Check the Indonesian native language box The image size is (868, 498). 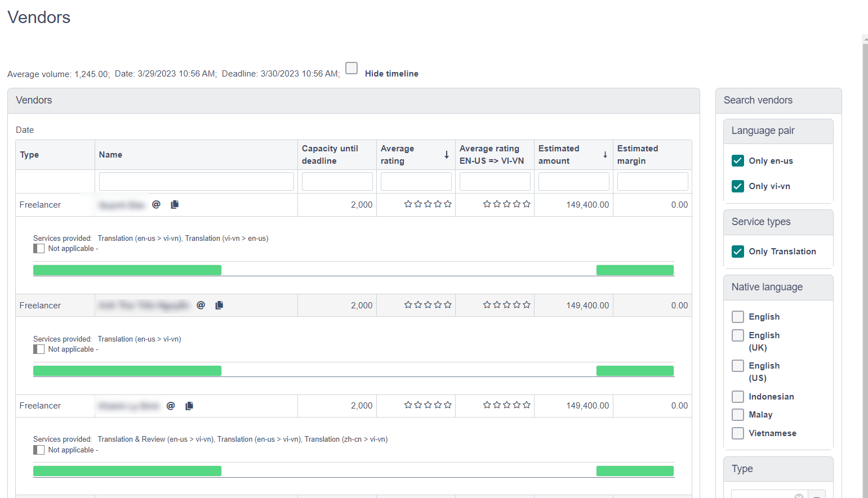point(738,397)
